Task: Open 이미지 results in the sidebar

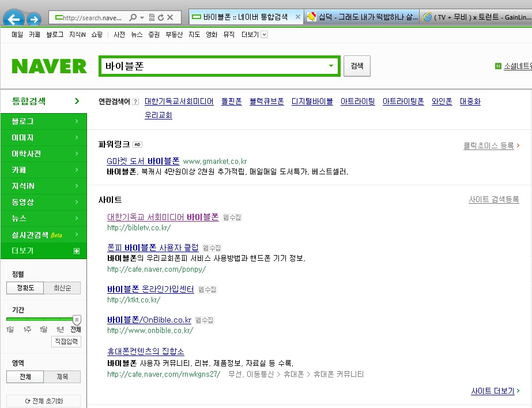Action: (x=44, y=137)
